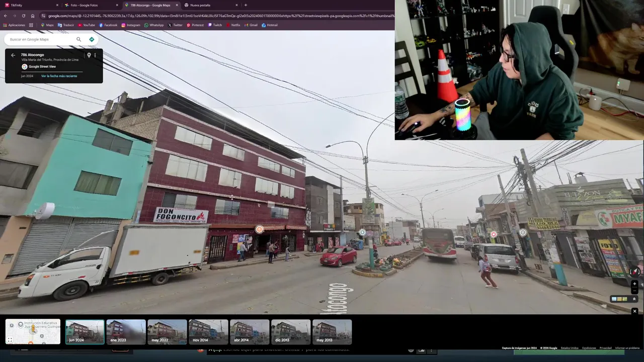Click the Condiciones footer link

tap(589, 348)
